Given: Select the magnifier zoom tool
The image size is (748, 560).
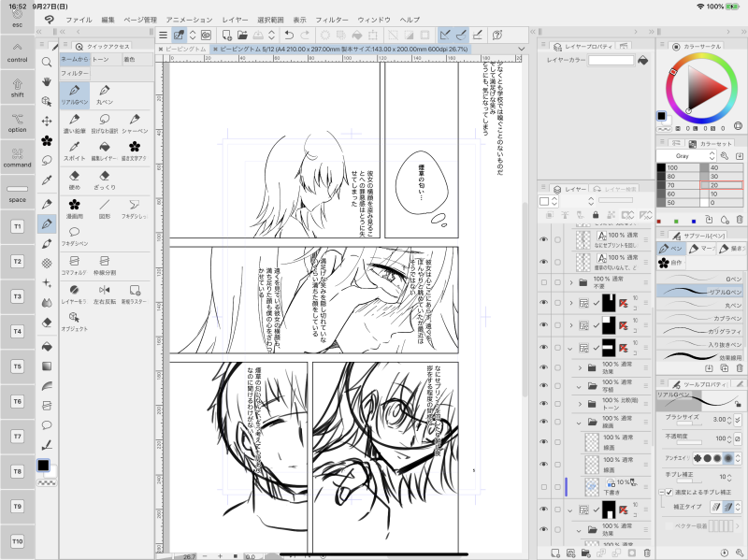Looking at the screenshot, I should [x=47, y=62].
